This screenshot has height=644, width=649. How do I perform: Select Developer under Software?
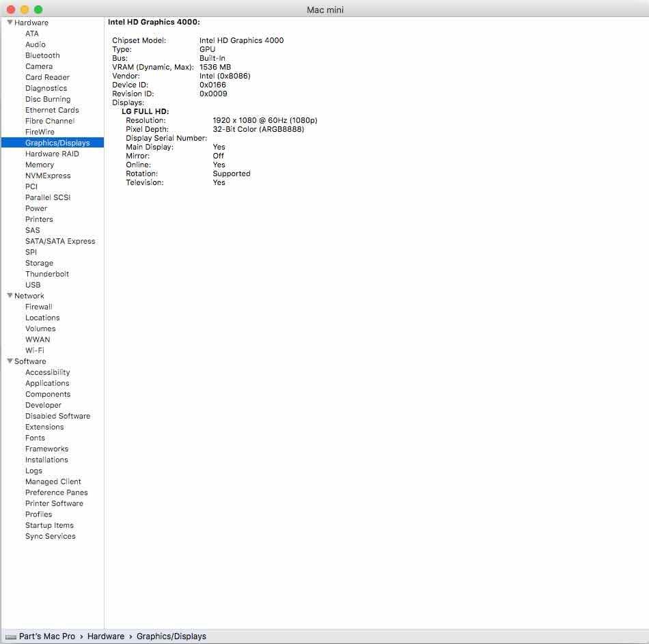[x=43, y=405]
